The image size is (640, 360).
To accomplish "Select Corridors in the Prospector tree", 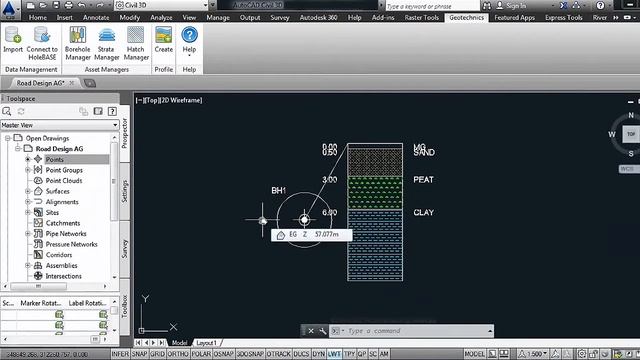I will click(59, 255).
